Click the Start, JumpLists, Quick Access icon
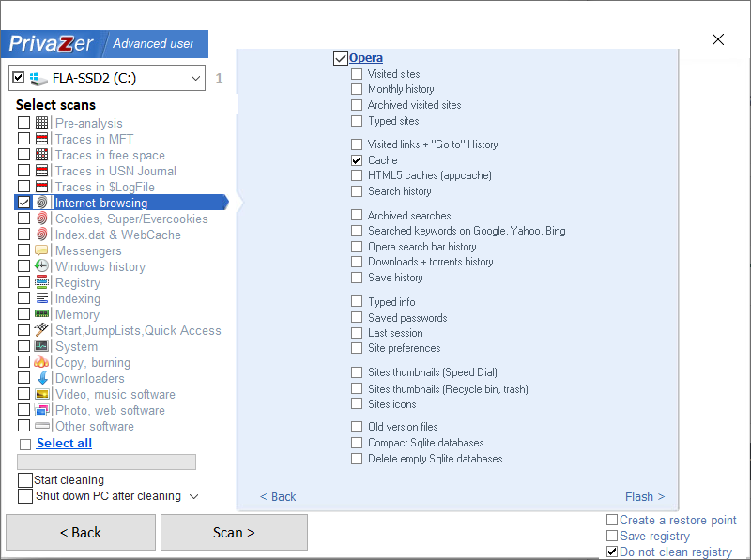Screen dimensions: 751x560 pos(41,330)
